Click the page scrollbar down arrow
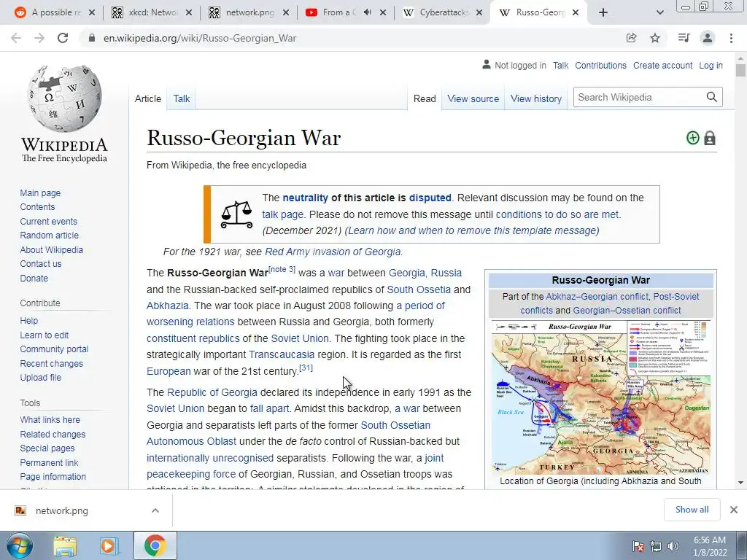 click(x=740, y=483)
